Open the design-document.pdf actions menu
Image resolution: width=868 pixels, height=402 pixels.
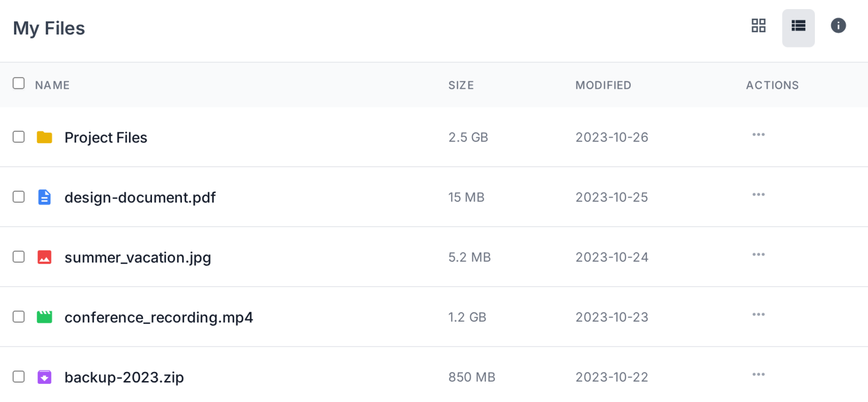pyautogui.click(x=758, y=194)
